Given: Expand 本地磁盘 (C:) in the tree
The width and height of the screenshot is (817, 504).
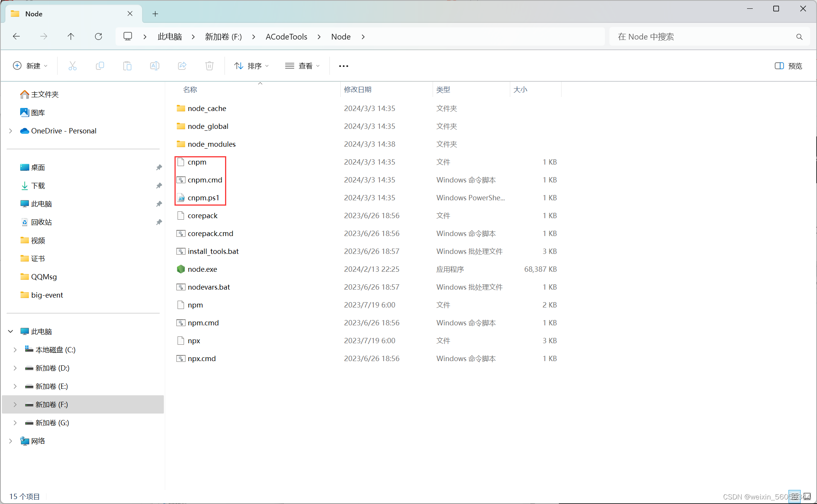Looking at the screenshot, I should [15, 350].
